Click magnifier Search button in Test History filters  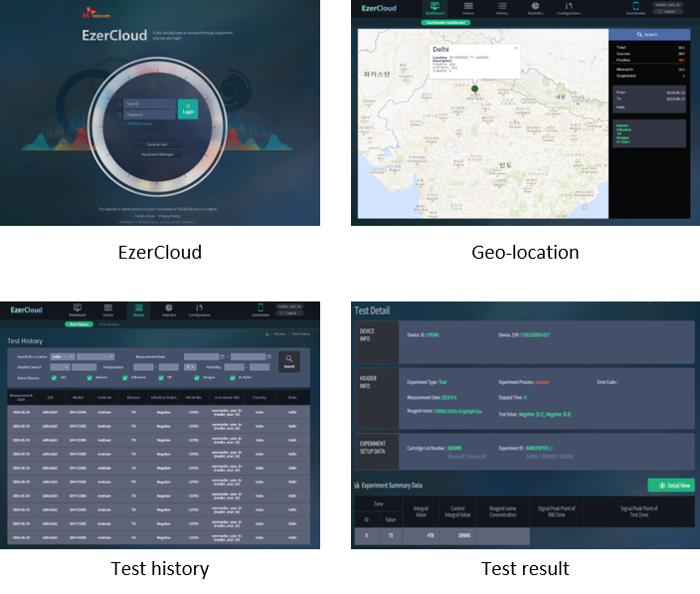click(288, 361)
